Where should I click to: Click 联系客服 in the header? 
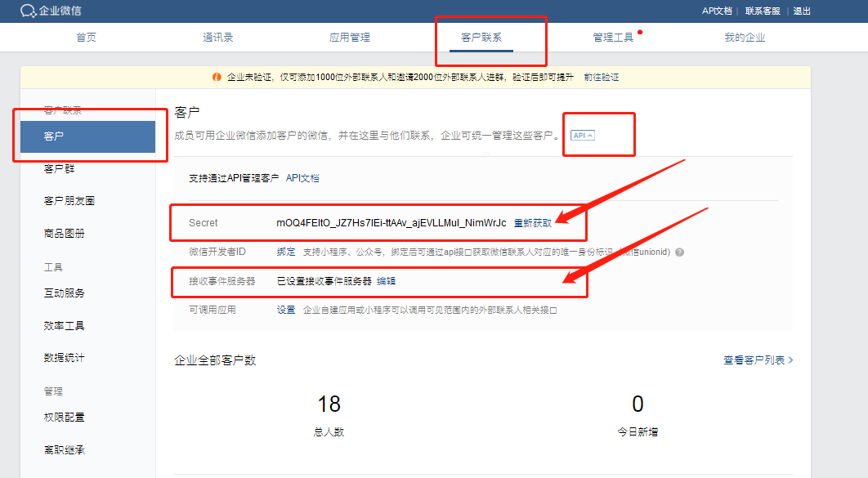pos(763,11)
